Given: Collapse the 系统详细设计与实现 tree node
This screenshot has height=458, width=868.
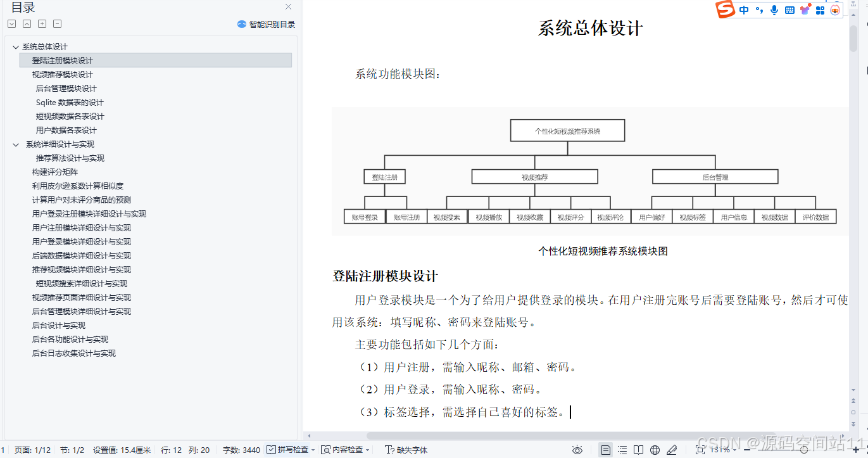Looking at the screenshot, I should tap(15, 144).
